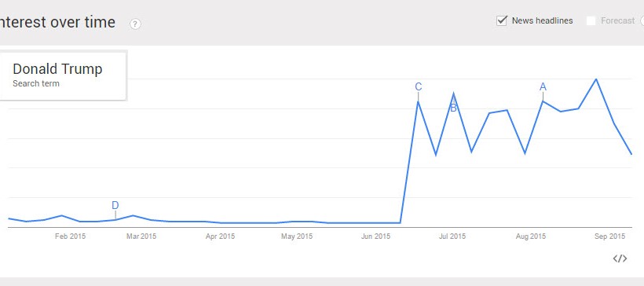
Task: Click the Jun 2015 axis label
Action: [x=376, y=236]
